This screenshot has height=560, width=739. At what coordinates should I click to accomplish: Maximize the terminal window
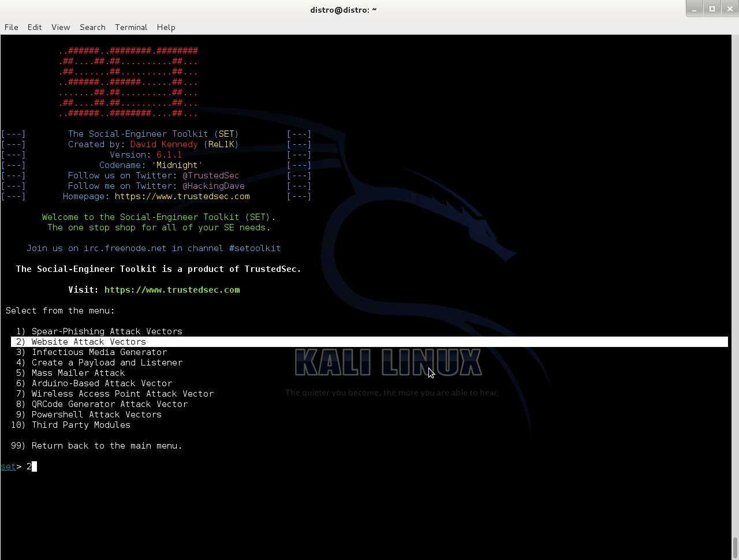click(x=712, y=9)
